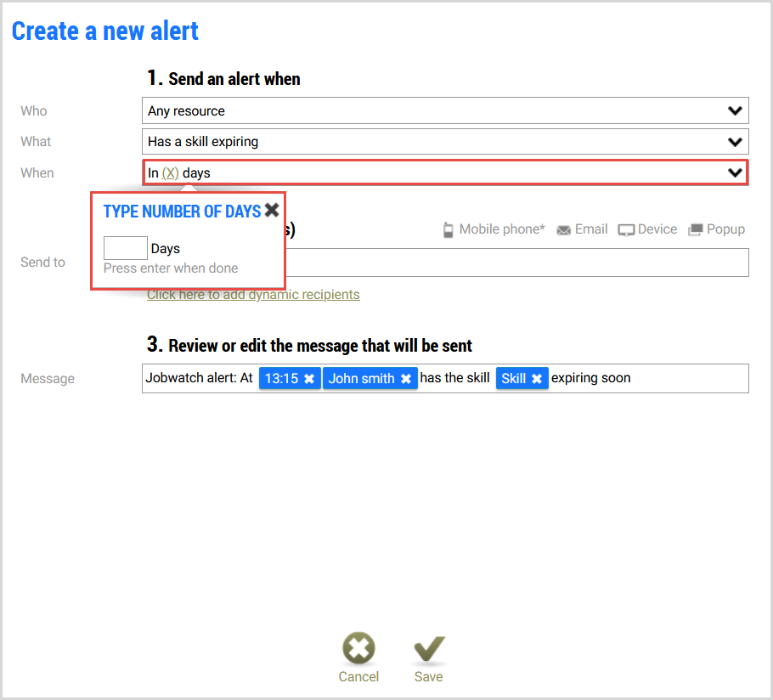Click the 'Email' label
Image resolution: width=773 pixels, height=700 pixels.
pos(591,229)
